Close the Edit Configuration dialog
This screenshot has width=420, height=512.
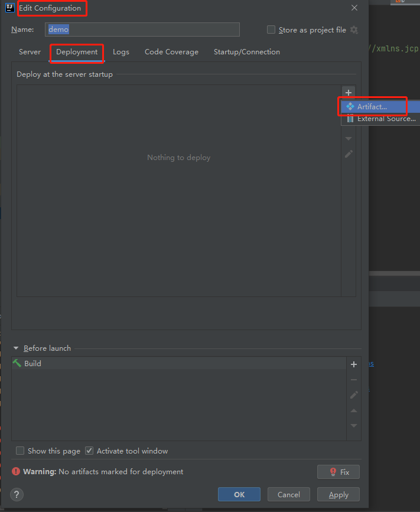[x=354, y=8]
